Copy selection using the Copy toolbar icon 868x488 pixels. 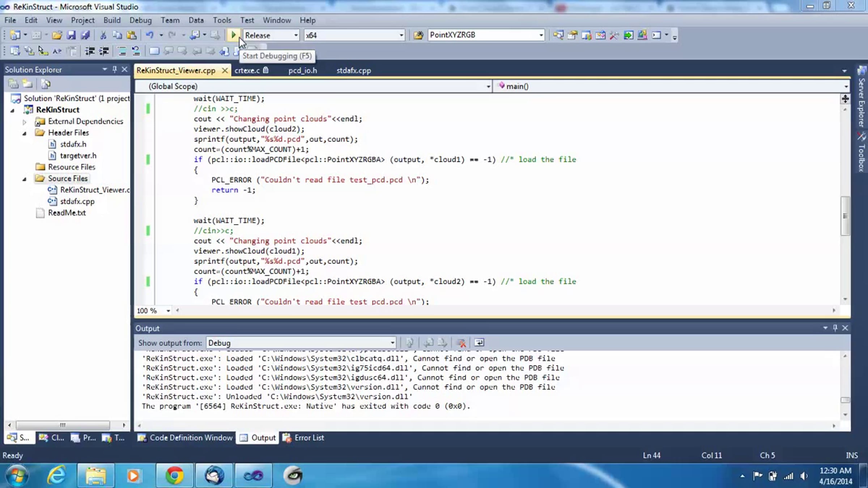click(x=117, y=35)
